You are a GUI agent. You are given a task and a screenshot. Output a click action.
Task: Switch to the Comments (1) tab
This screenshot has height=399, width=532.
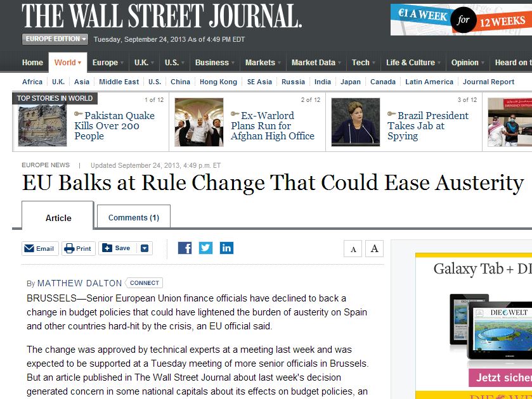(x=133, y=217)
